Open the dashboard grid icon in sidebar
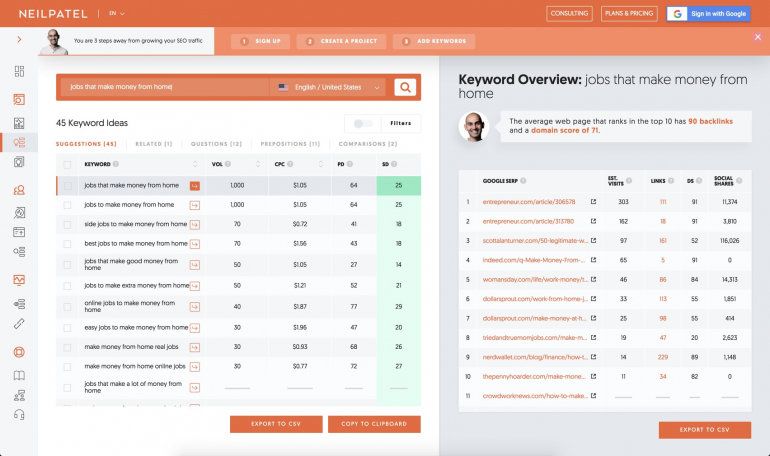This screenshot has width=770, height=456. pos(19,72)
